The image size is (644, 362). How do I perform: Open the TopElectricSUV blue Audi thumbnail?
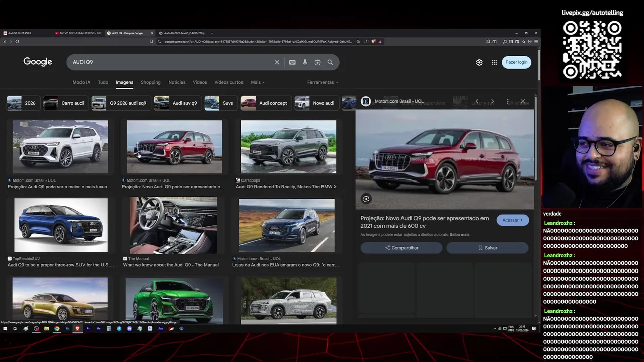tap(60, 225)
